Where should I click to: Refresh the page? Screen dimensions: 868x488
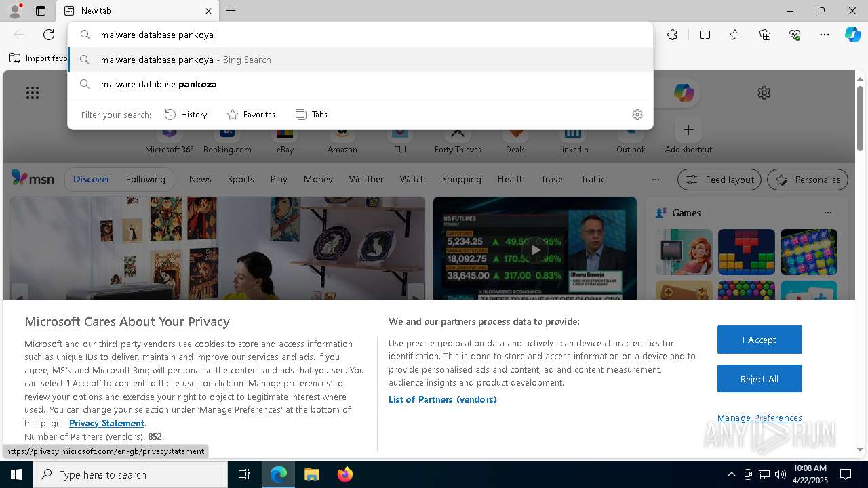[49, 35]
